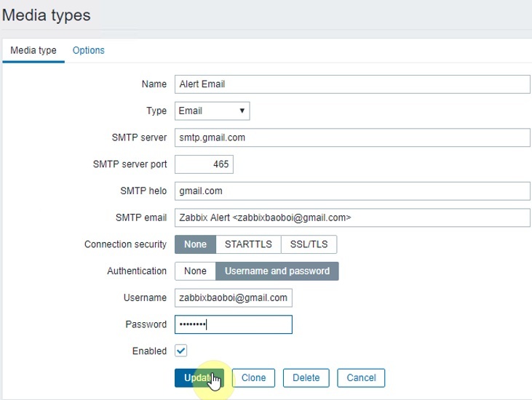The width and height of the screenshot is (532, 400).
Task: Open the Type dropdown showing Email
Action: [212, 111]
